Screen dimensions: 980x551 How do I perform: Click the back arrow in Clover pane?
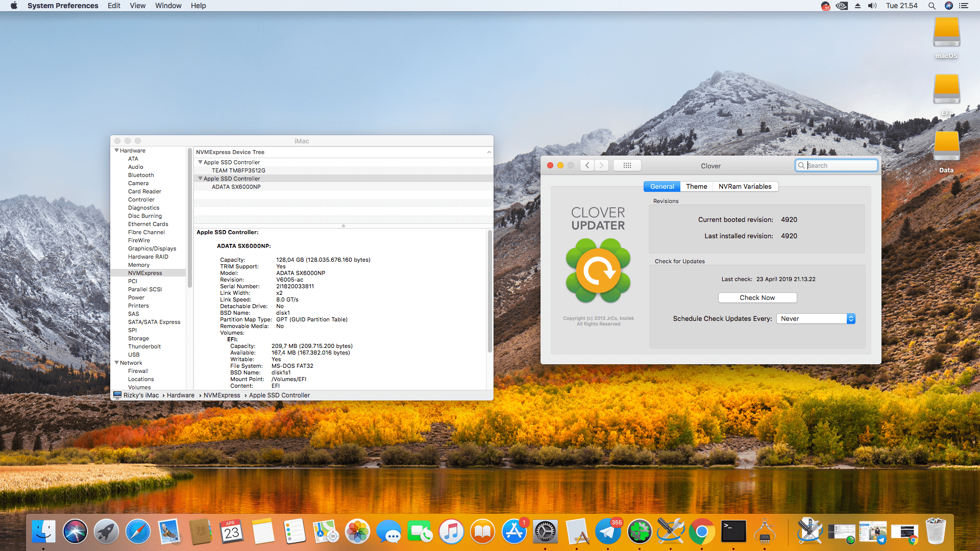(587, 165)
